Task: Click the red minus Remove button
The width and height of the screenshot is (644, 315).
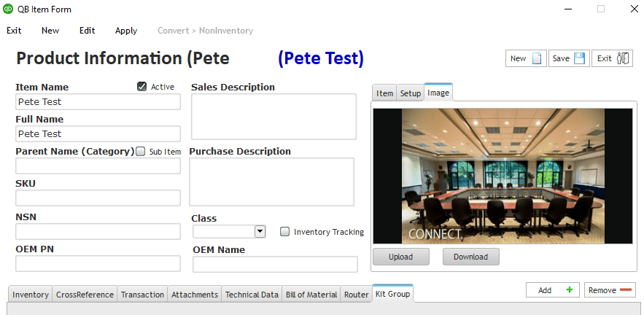Action: (x=610, y=290)
